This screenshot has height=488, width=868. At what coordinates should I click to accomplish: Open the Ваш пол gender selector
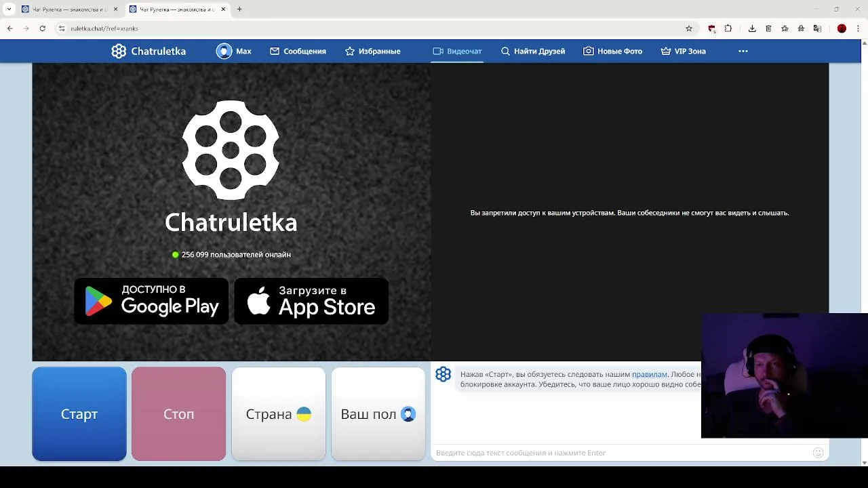378,414
